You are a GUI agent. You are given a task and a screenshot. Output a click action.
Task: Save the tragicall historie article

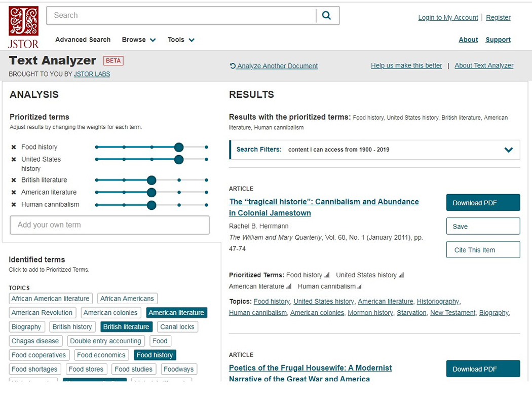click(483, 226)
